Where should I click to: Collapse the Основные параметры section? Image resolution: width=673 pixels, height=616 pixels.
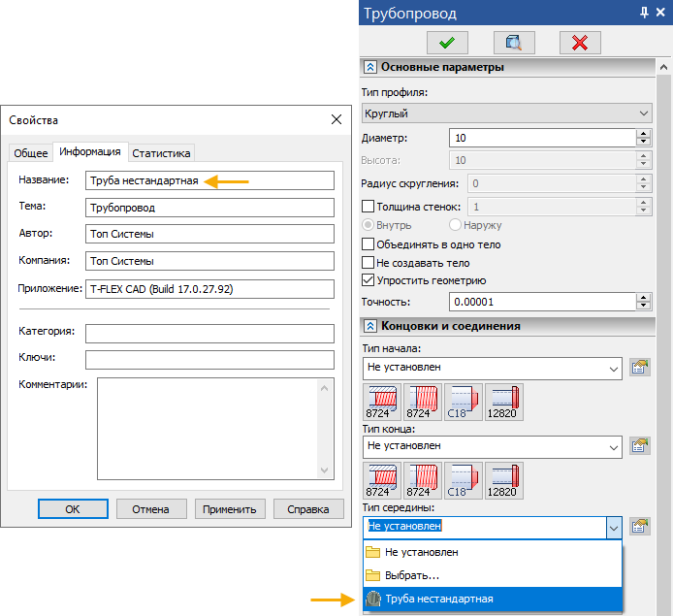pos(369,67)
